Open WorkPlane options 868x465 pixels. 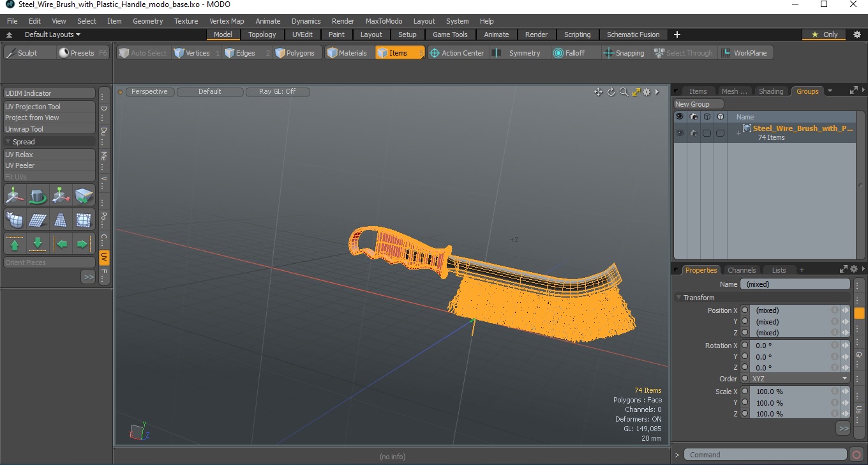[x=745, y=53]
